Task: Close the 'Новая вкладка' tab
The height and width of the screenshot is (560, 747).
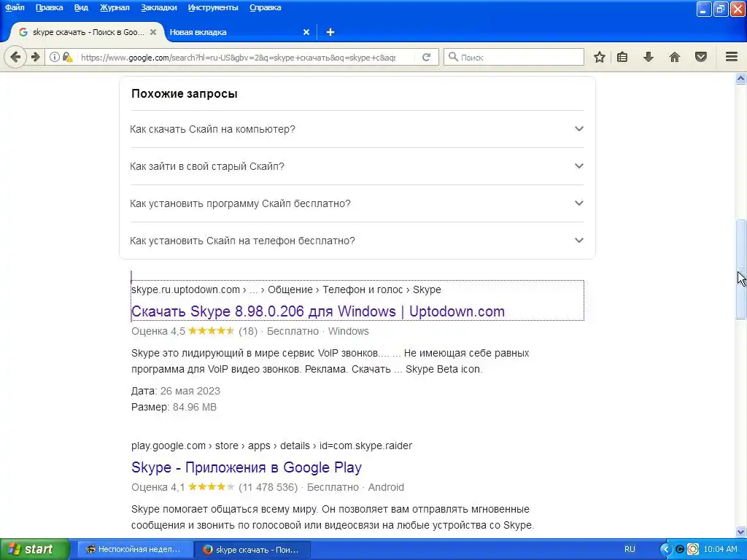Action: pos(306,32)
